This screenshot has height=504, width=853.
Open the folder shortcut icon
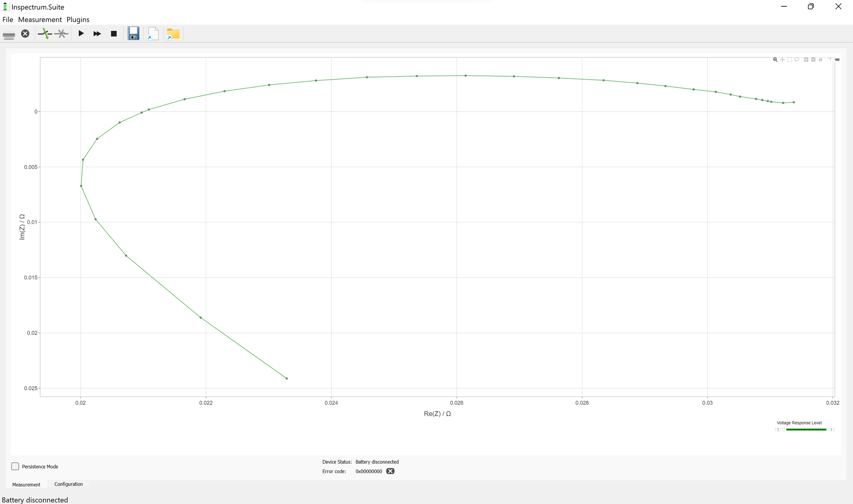click(x=173, y=34)
